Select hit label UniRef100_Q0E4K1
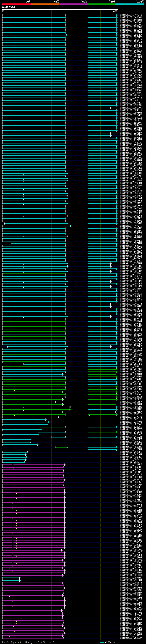 point(131,369)
